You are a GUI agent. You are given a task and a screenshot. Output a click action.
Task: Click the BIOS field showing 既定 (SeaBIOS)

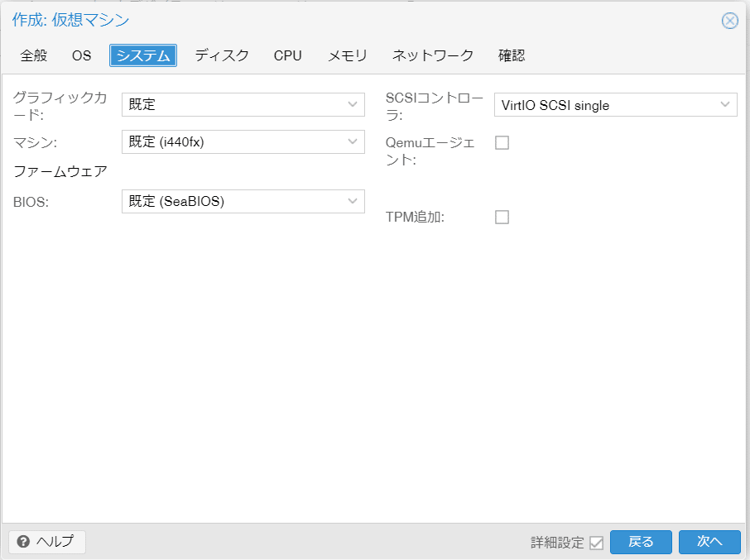coord(243,201)
